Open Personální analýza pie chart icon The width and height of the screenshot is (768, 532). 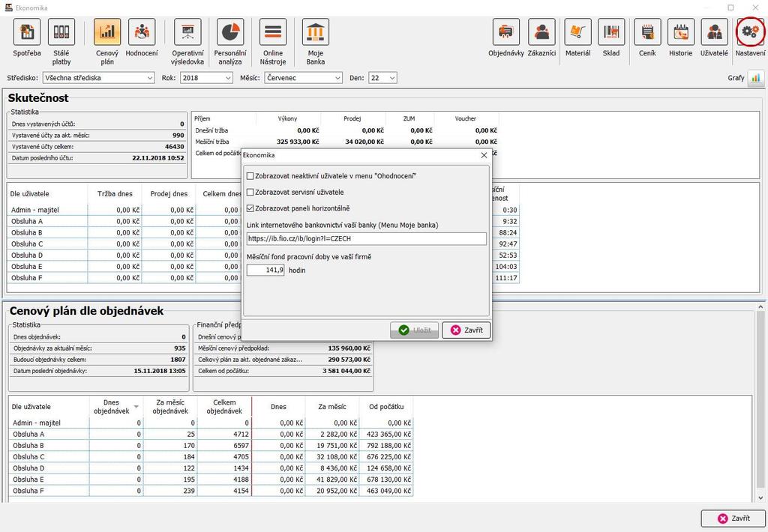coord(230,32)
